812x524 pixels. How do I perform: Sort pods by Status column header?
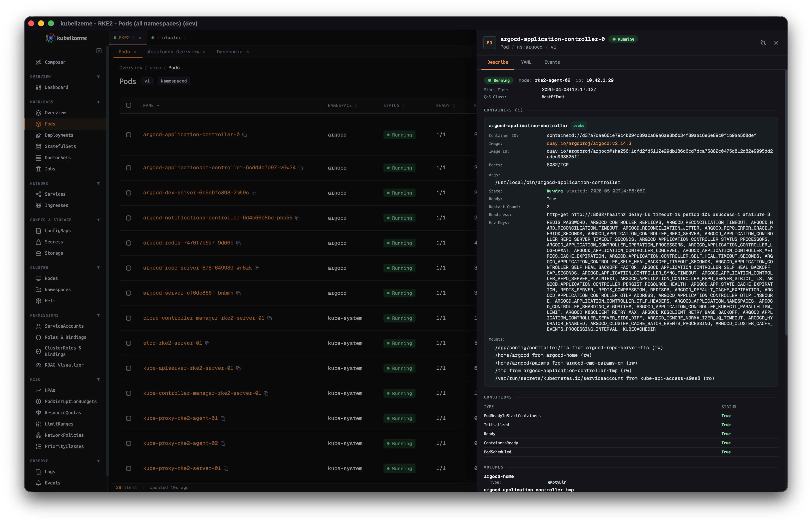[x=394, y=105]
